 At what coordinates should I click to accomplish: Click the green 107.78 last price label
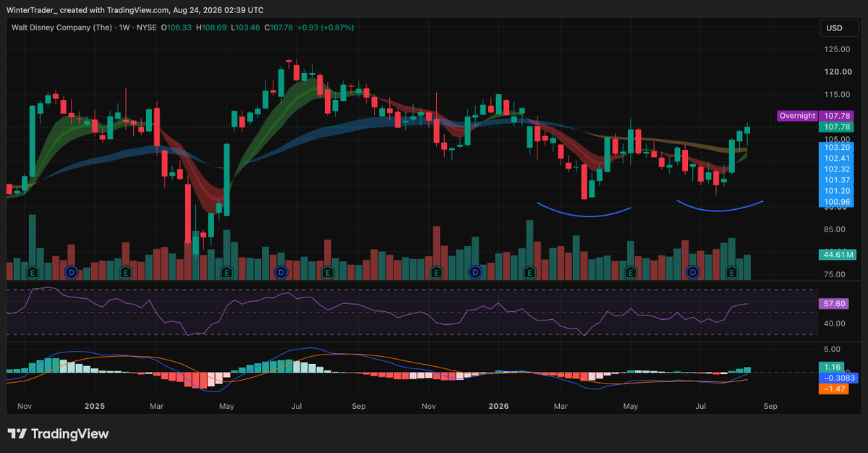click(x=838, y=127)
